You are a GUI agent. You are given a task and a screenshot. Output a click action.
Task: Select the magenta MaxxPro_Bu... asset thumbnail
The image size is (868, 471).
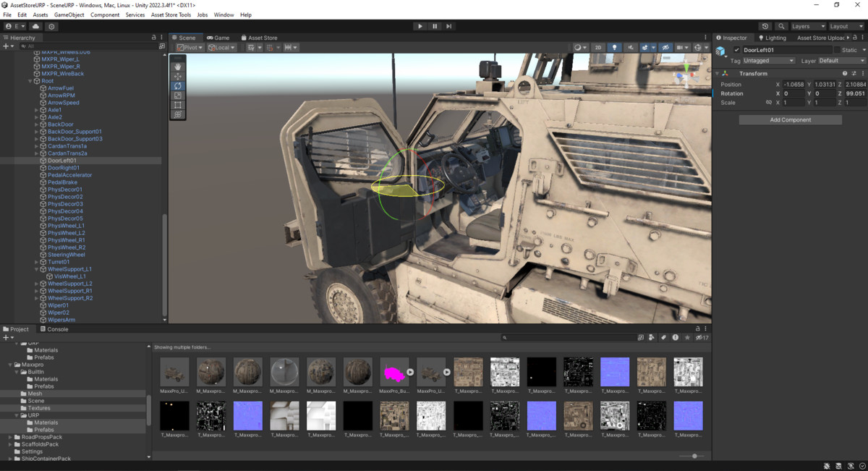[x=394, y=372]
